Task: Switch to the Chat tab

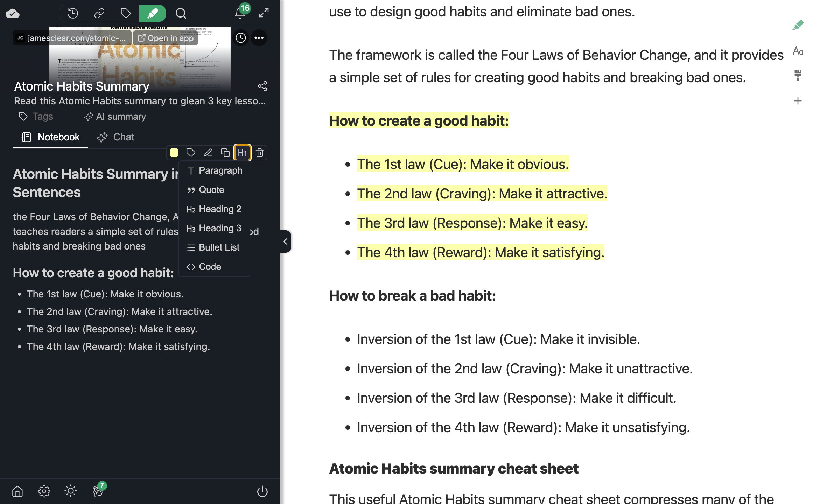Action: click(x=115, y=137)
